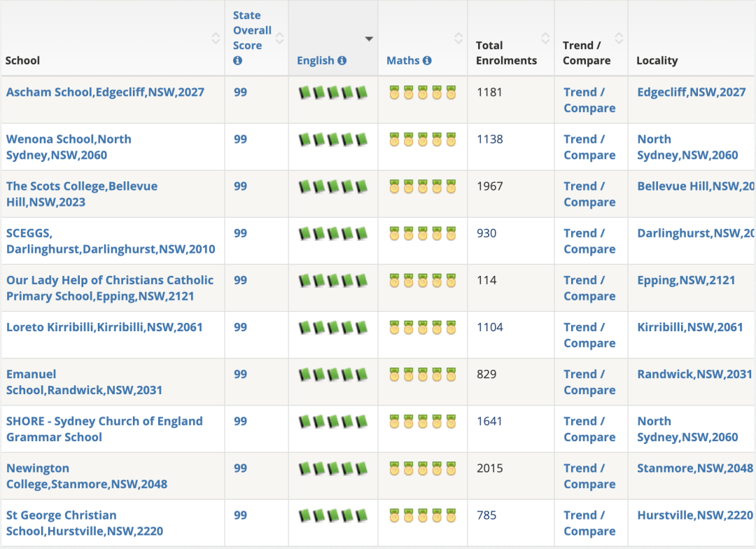The width and height of the screenshot is (756, 549).
Task: Click enrolment value 1641
Action: point(489,421)
